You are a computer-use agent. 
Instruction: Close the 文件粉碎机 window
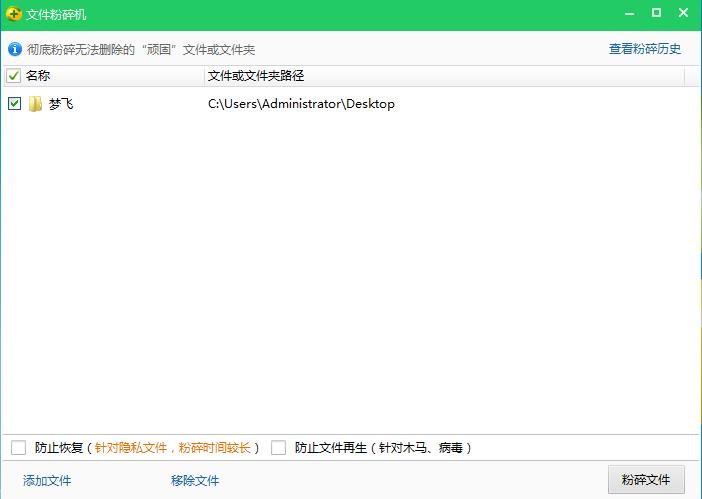coord(683,13)
